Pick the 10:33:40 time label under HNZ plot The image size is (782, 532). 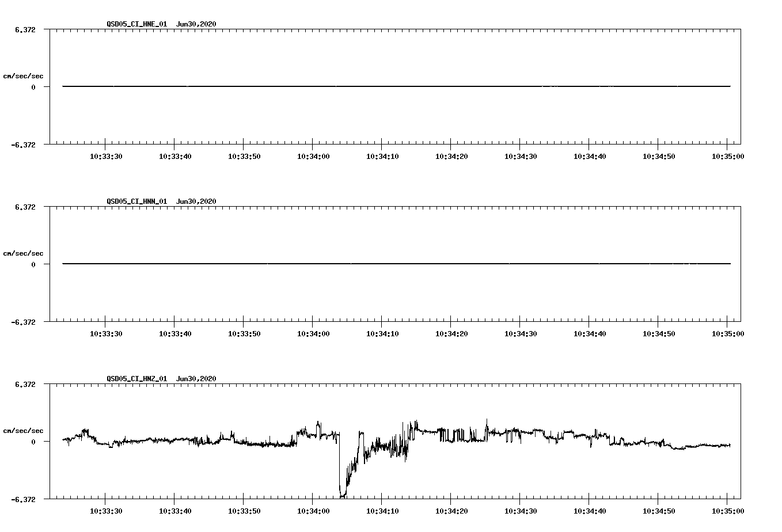175,511
